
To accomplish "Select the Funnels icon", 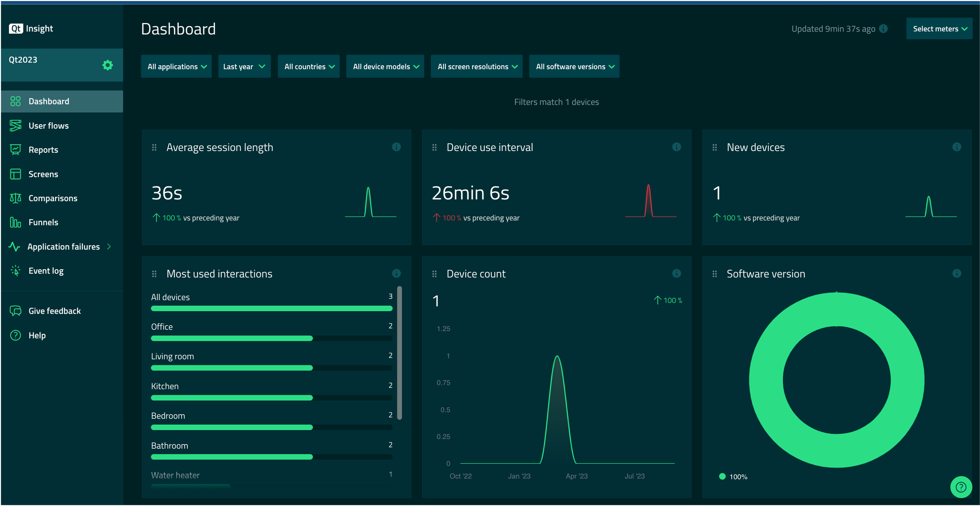I will click(15, 222).
